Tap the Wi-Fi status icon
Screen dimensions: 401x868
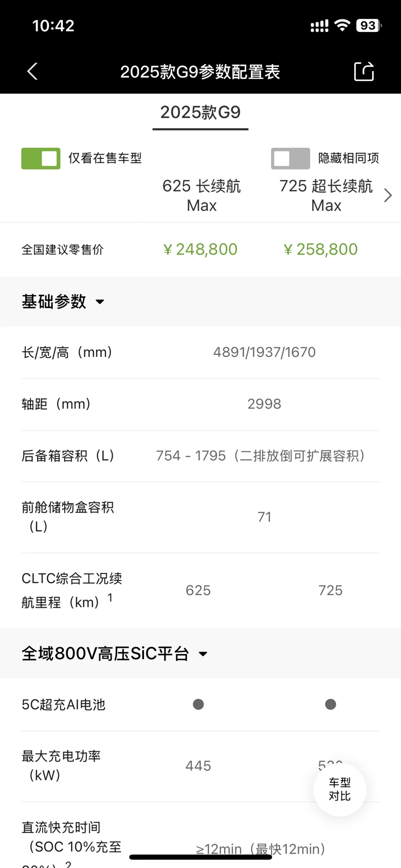pyautogui.click(x=342, y=25)
